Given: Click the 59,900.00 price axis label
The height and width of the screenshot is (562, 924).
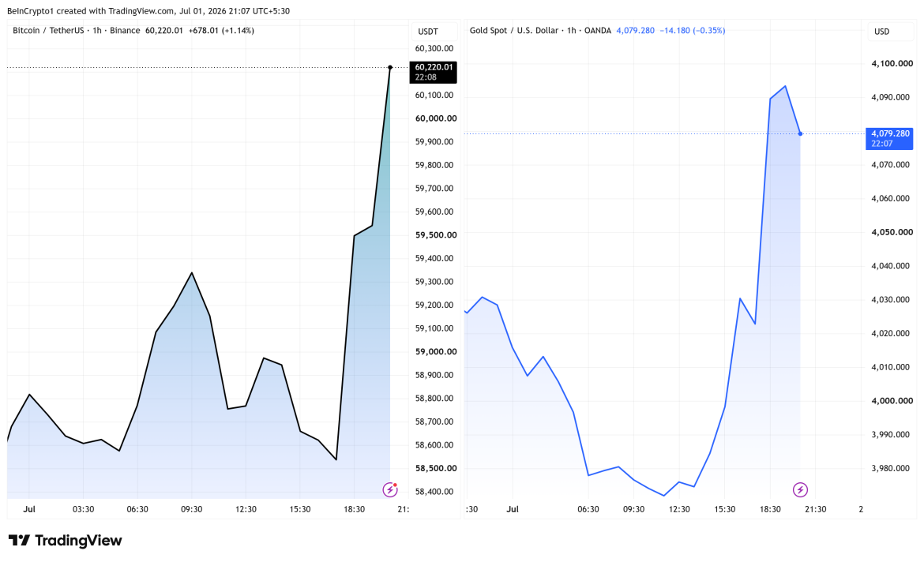Looking at the screenshot, I should coord(434,141).
